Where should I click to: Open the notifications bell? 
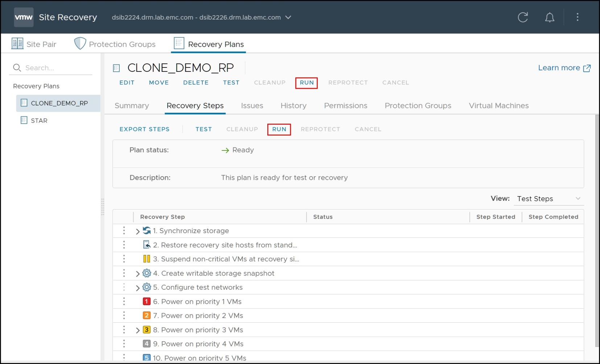click(550, 17)
